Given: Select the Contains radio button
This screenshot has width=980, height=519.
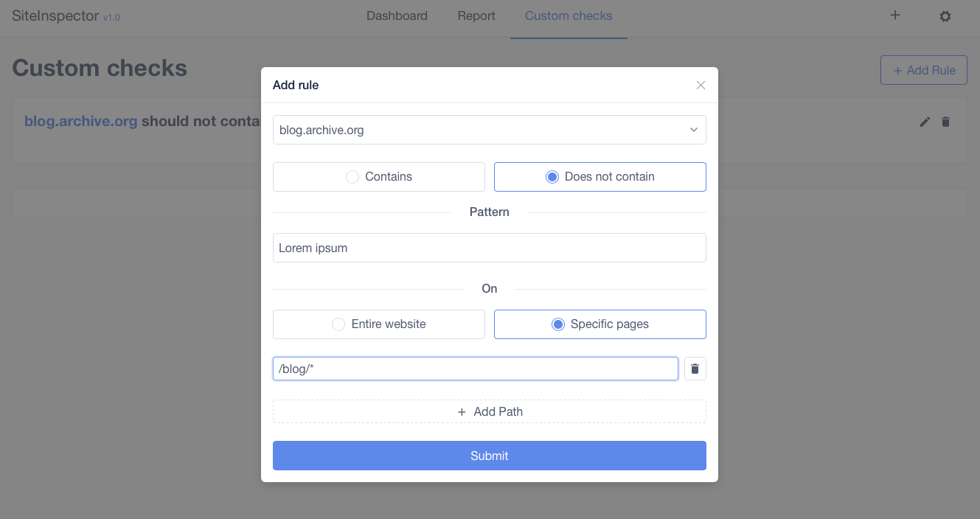Looking at the screenshot, I should click(x=378, y=176).
